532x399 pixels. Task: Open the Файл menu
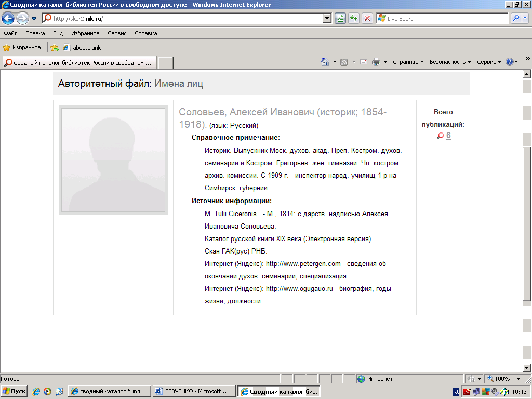(x=10, y=33)
